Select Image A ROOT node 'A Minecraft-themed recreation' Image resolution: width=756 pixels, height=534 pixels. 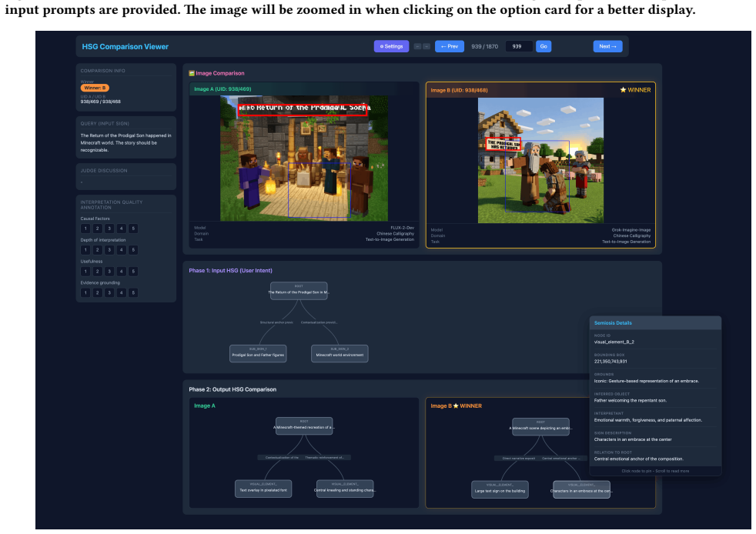pos(304,426)
